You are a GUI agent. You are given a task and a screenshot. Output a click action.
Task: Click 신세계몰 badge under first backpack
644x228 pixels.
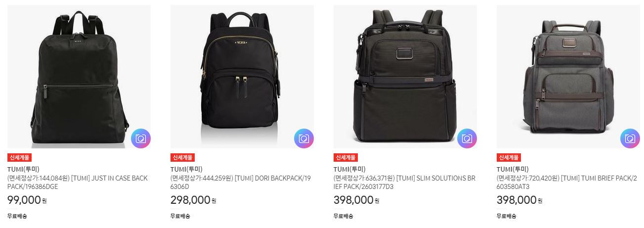click(x=20, y=158)
